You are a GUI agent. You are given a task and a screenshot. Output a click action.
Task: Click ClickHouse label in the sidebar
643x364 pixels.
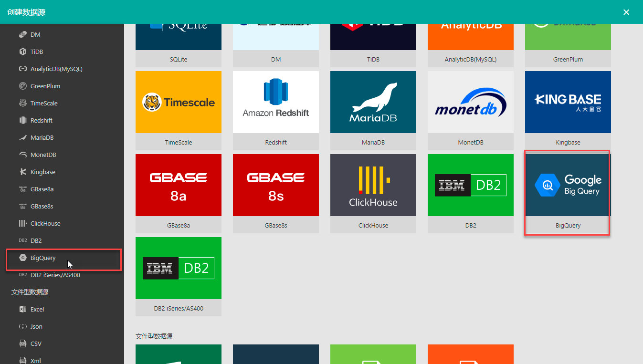pyautogui.click(x=45, y=224)
